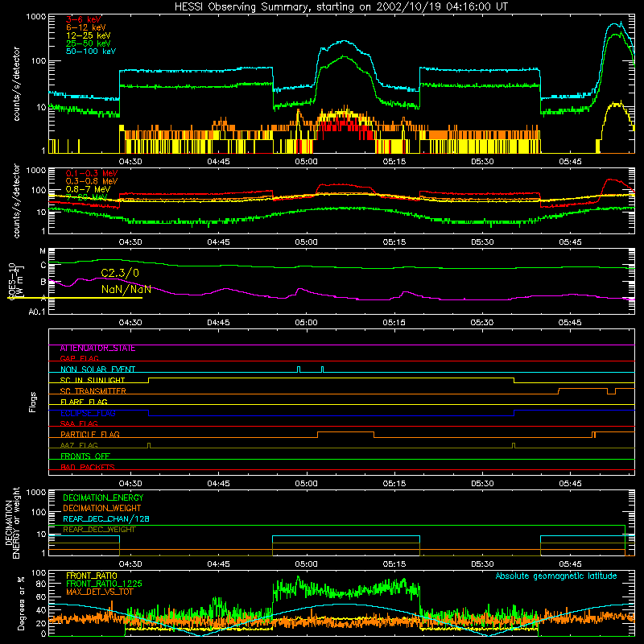Image resolution: width=644 pixels, height=644 pixels.
Task: Click 04:30 tick label under MeV panel
Action: tap(130, 242)
